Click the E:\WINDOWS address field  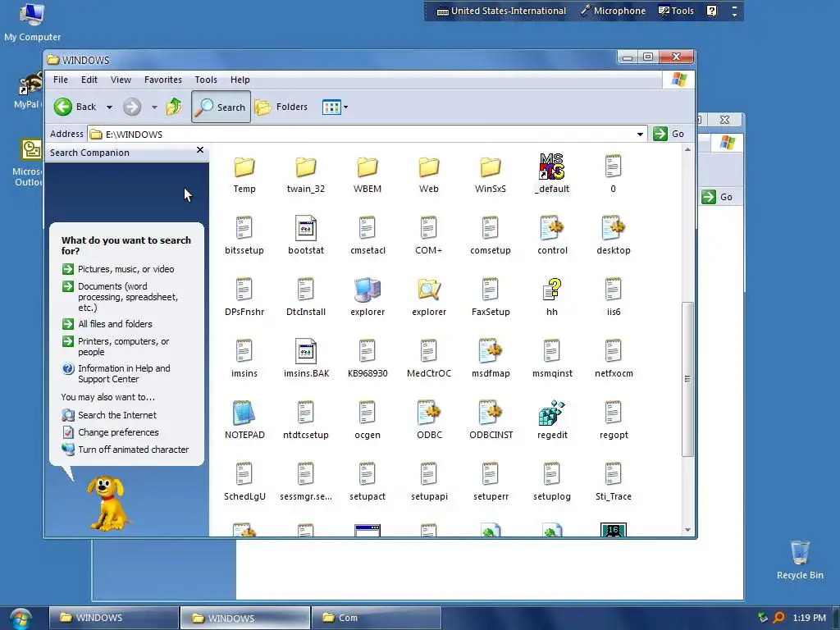click(367, 134)
